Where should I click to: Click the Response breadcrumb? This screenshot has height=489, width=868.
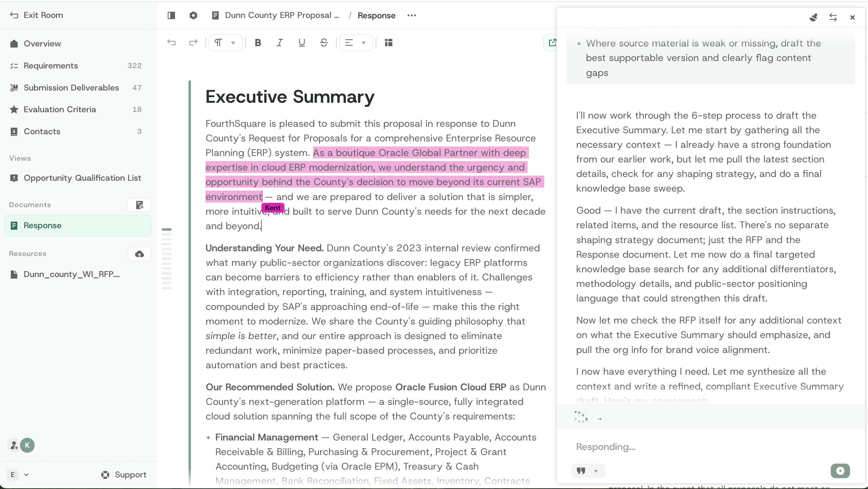[376, 16]
